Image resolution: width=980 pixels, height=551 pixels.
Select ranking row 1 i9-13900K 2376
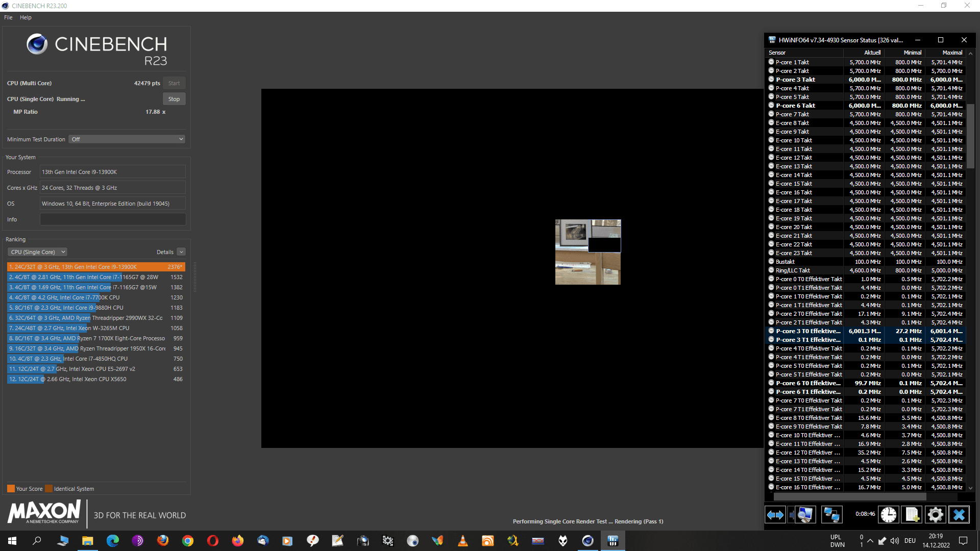click(96, 267)
